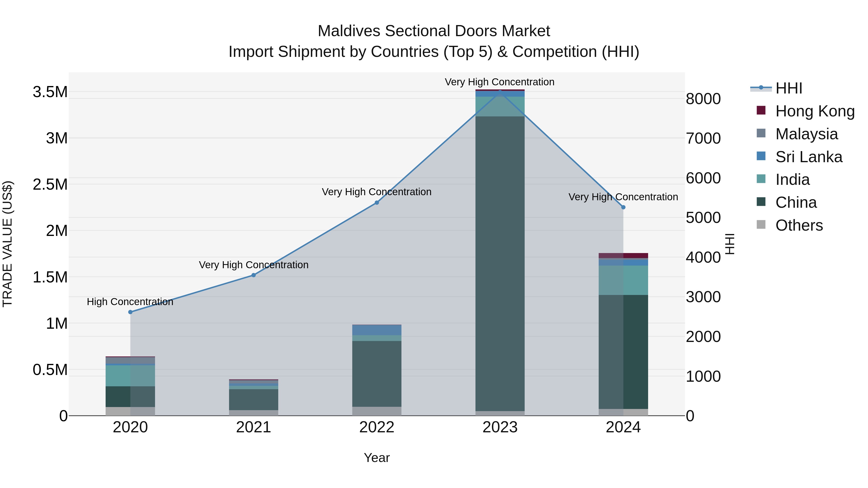The height and width of the screenshot is (488, 868).
Task: Click the Sri Lanka segment of the 2022 bar
Action: [x=377, y=330]
